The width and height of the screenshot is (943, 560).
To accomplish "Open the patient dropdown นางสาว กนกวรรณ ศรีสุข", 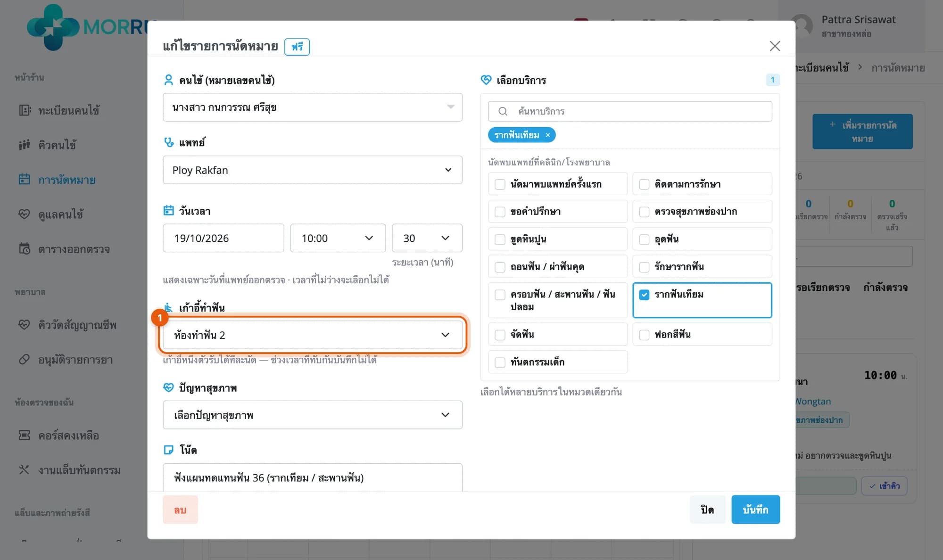I will tap(313, 107).
